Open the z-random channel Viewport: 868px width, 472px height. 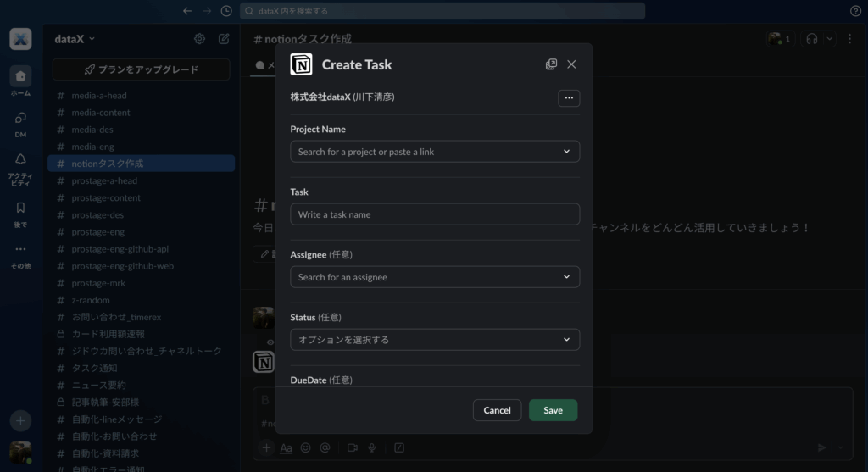coord(142,300)
